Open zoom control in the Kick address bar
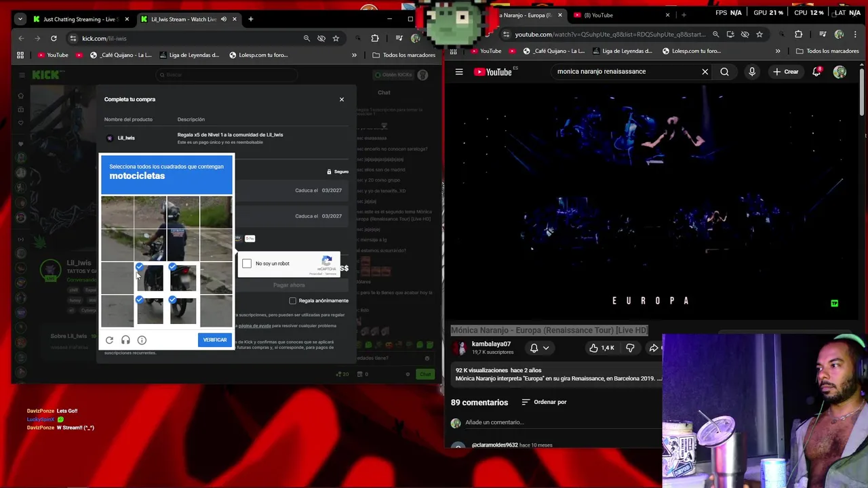This screenshot has height=488, width=868. click(307, 39)
